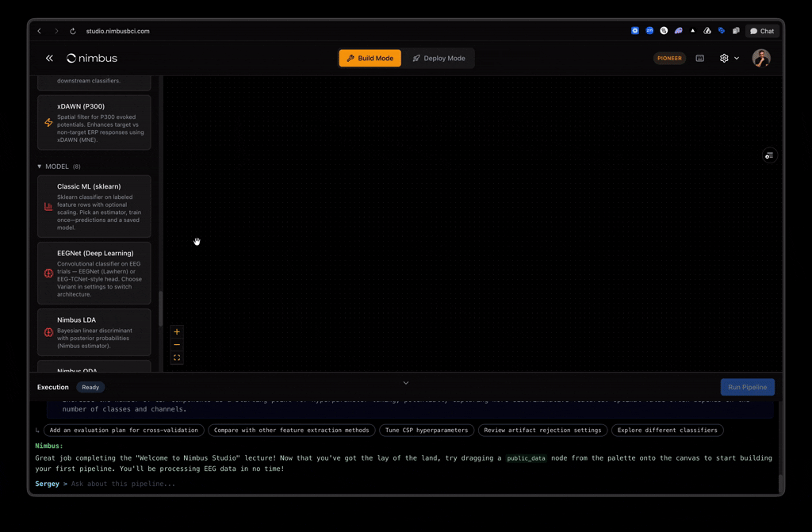This screenshot has width=812, height=532.
Task: Open the purple oval browser extension
Action: [x=679, y=31]
